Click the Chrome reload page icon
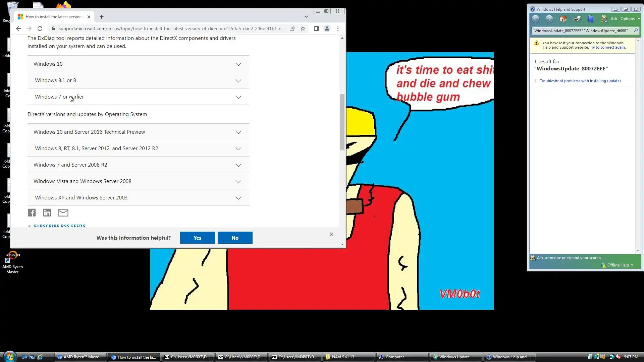This screenshot has width=644, height=362. click(40, 28)
